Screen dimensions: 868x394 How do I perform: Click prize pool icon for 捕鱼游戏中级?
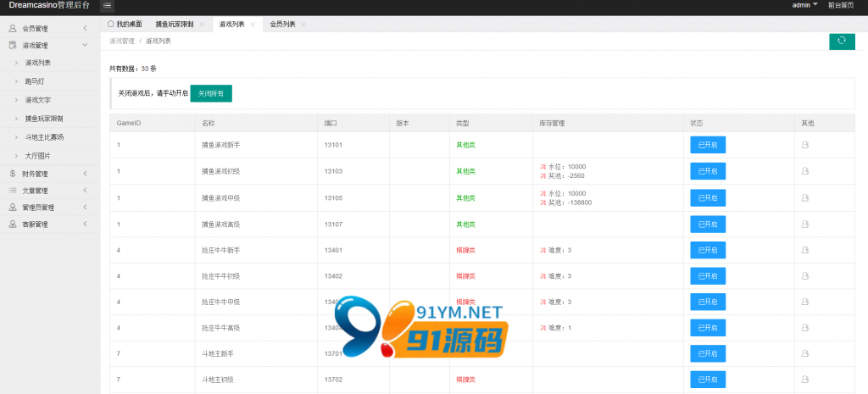(542, 203)
